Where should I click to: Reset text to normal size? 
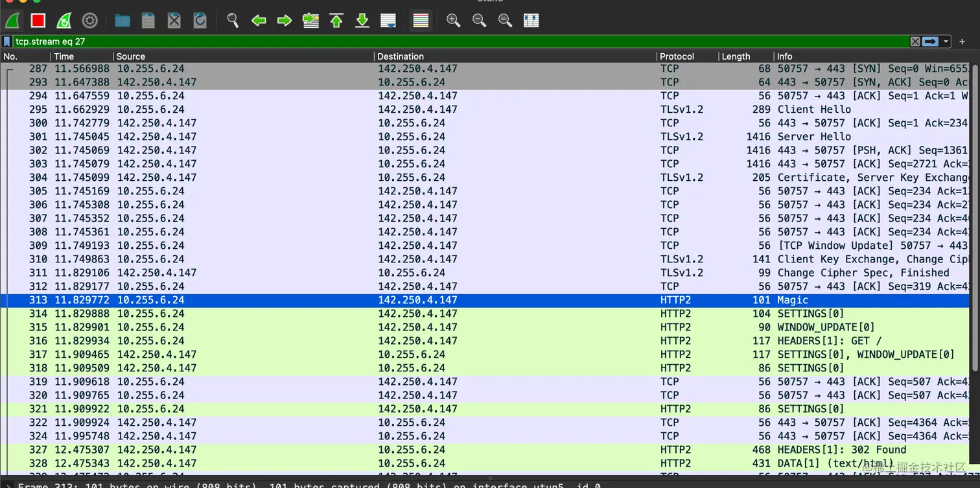click(x=506, y=21)
